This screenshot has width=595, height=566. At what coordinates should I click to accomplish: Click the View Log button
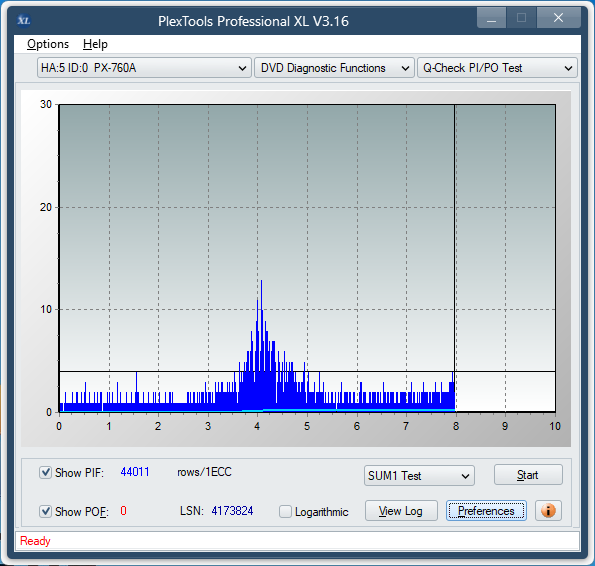click(x=401, y=511)
